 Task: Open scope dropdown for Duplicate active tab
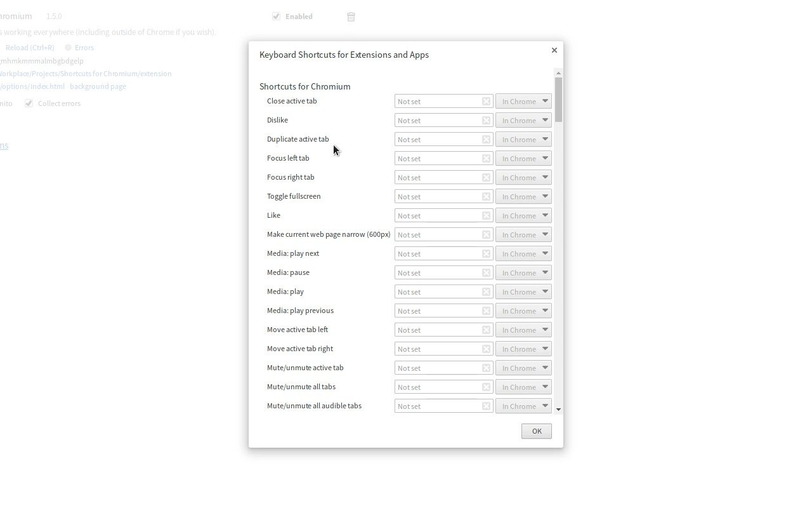point(523,140)
